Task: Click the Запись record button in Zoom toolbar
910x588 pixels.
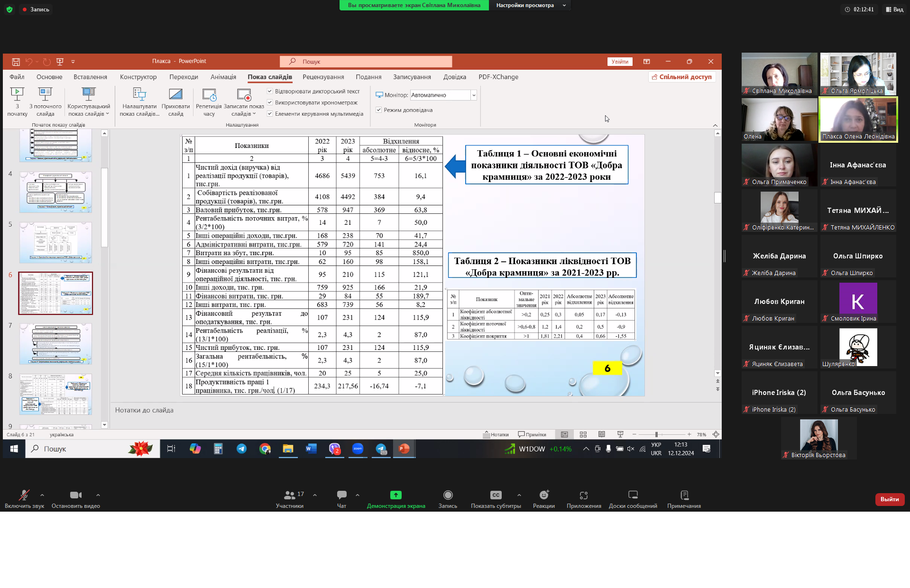Action: (x=448, y=499)
